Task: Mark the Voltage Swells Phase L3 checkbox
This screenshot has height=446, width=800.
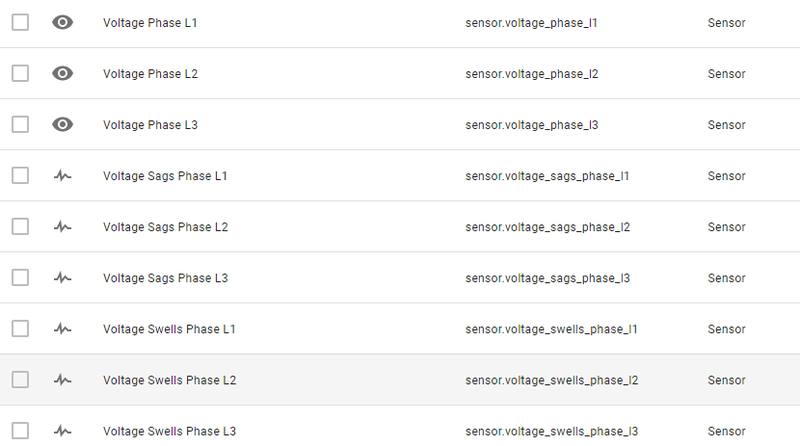Action: coord(20,430)
